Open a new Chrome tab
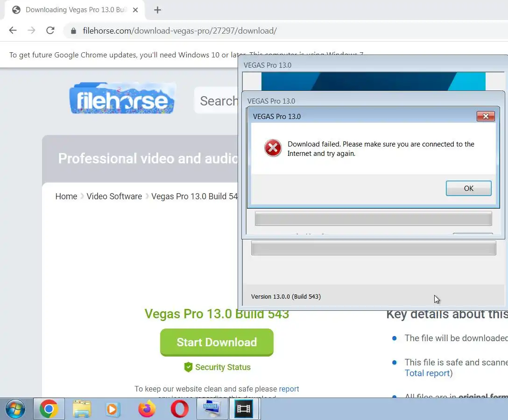 click(157, 10)
